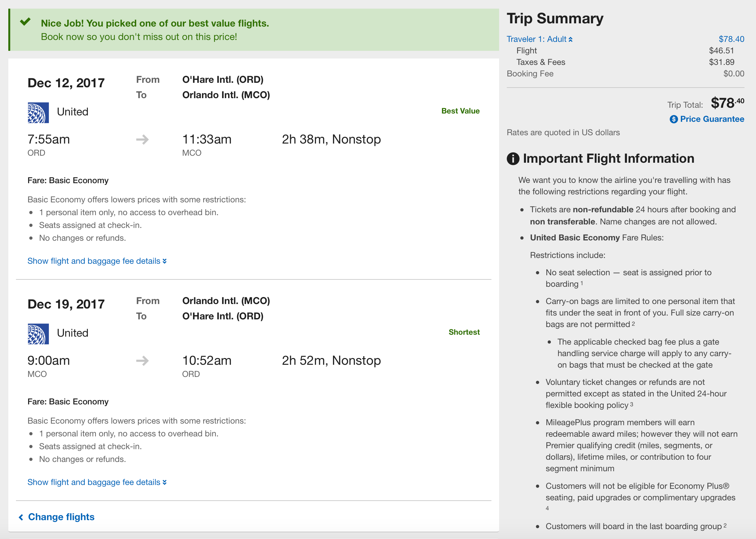Click the arrow icon between 9:00am and 10:52am
756x539 pixels.
tap(142, 360)
